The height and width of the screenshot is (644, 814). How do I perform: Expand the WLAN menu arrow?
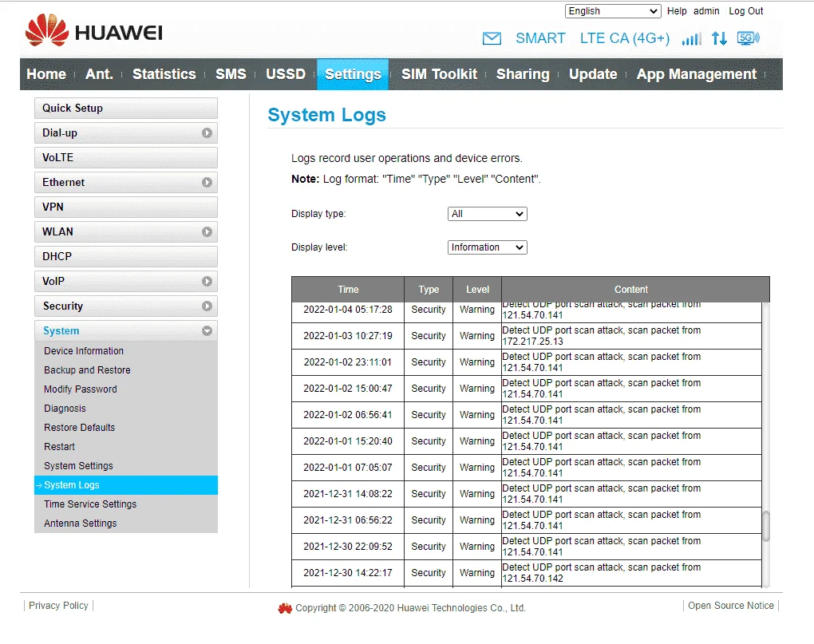click(x=207, y=231)
